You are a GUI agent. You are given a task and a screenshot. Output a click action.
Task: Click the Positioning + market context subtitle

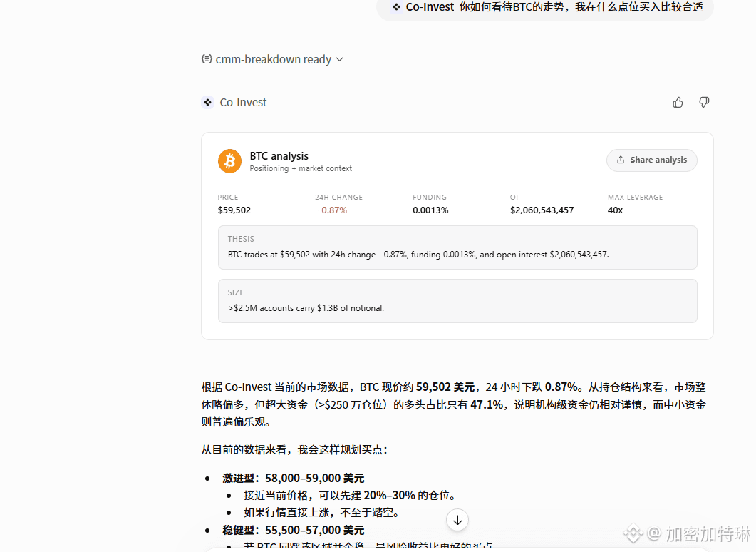point(301,168)
